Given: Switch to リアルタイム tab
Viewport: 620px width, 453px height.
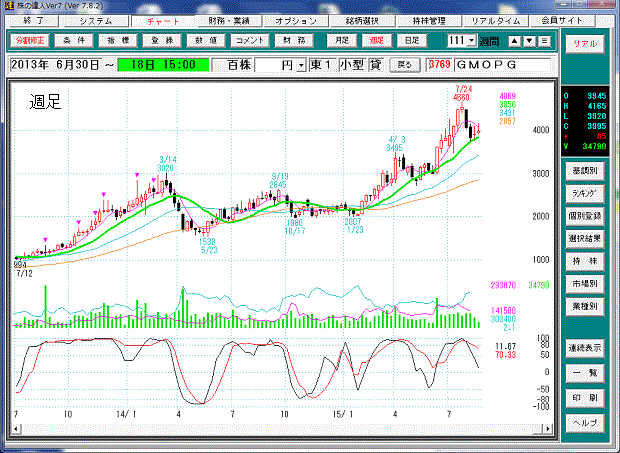Looking at the screenshot, I should 495,21.
